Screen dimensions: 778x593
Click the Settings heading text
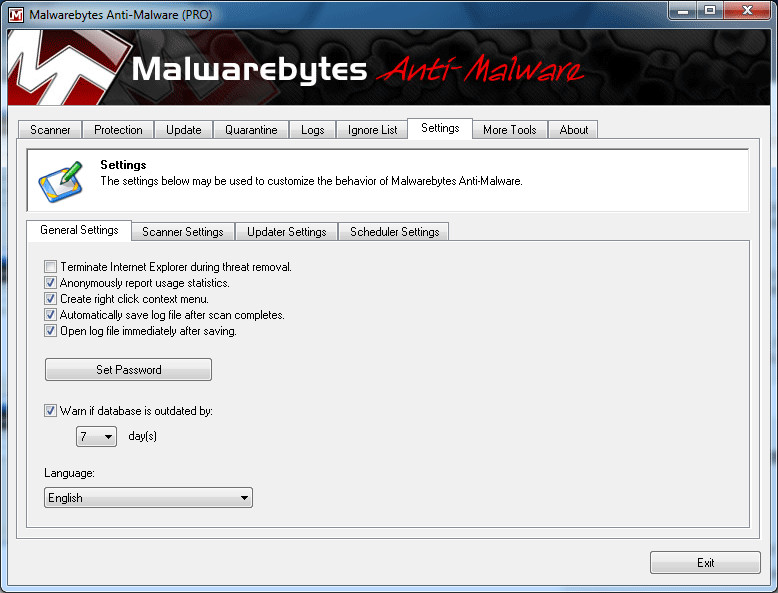(x=124, y=165)
